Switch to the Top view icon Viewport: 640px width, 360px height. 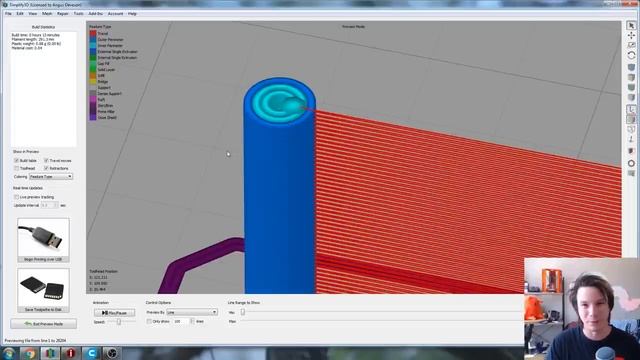coord(631,77)
